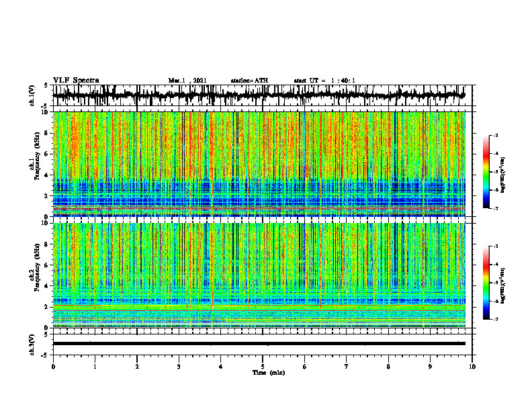Image resolution: width=532 pixels, height=411 pixels.
Task: Click the "4" kHz tick on ch.2 spectrogram
Action: (x=47, y=286)
